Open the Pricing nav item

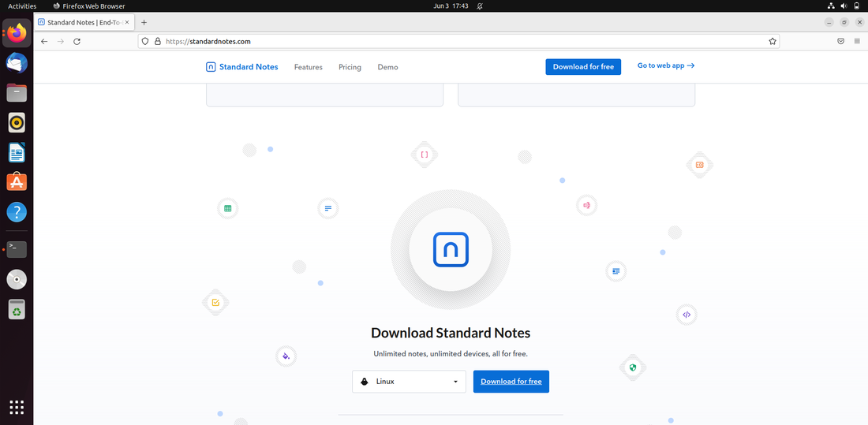(350, 67)
